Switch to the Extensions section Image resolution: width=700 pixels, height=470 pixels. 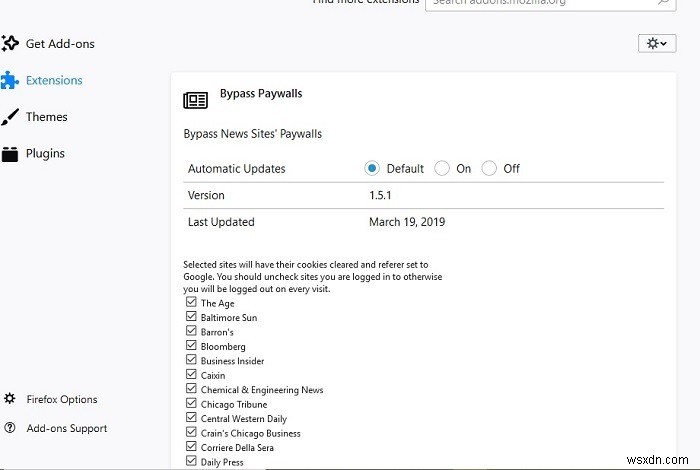[54, 80]
